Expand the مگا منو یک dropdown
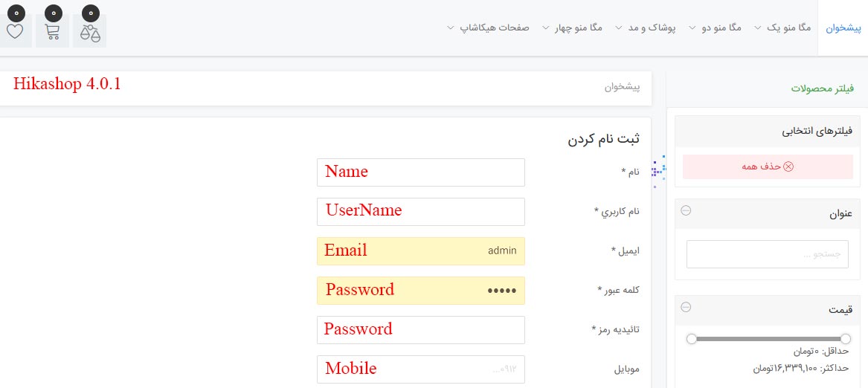This screenshot has width=868, height=388. 784,28
